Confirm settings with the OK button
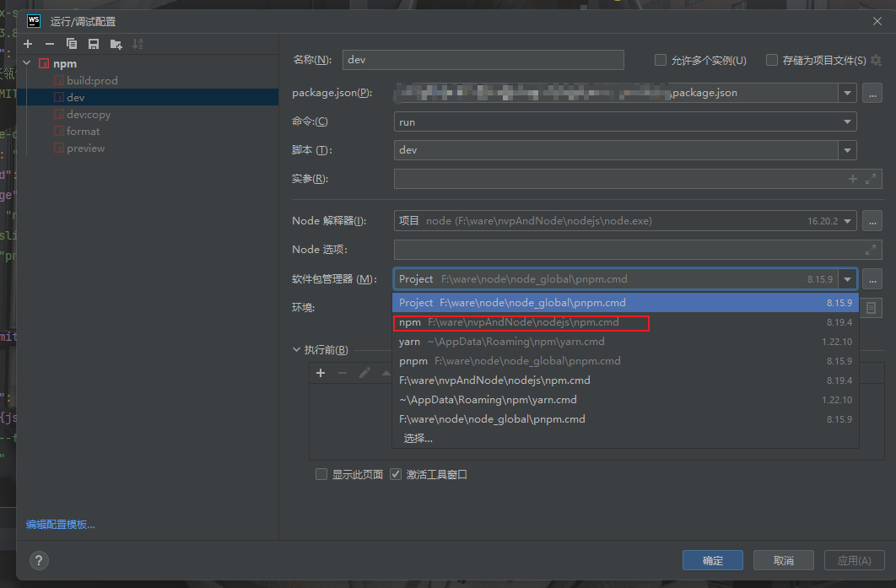The width and height of the screenshot is (896, 588). pos(712,559)
